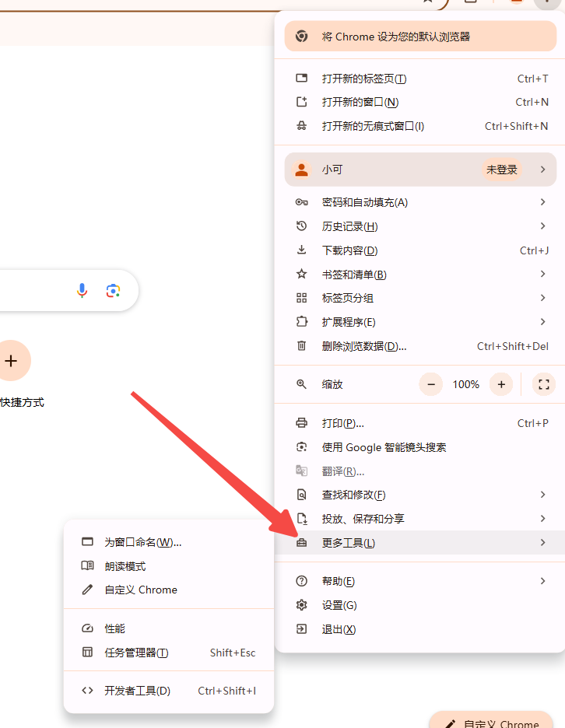The height and width of the screenshot is (728, 565).
Task: Choose 朗读模式 in the tools submenu
Action: point(125,566)
